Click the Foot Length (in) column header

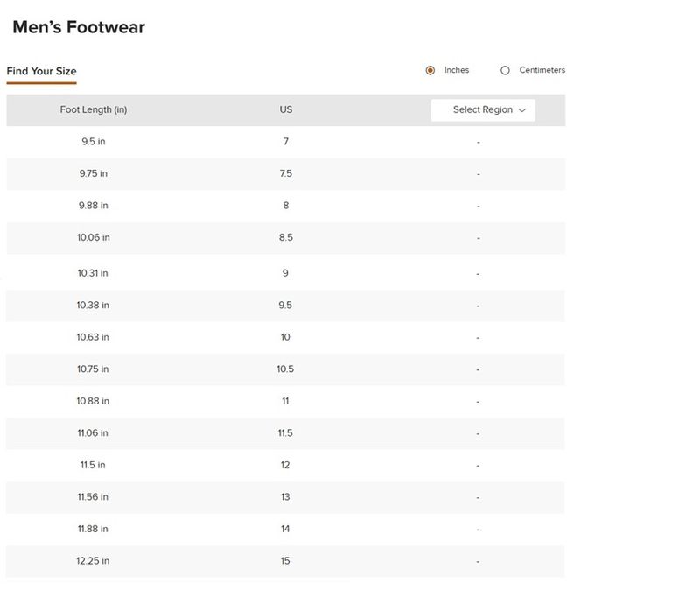[93, 110]
